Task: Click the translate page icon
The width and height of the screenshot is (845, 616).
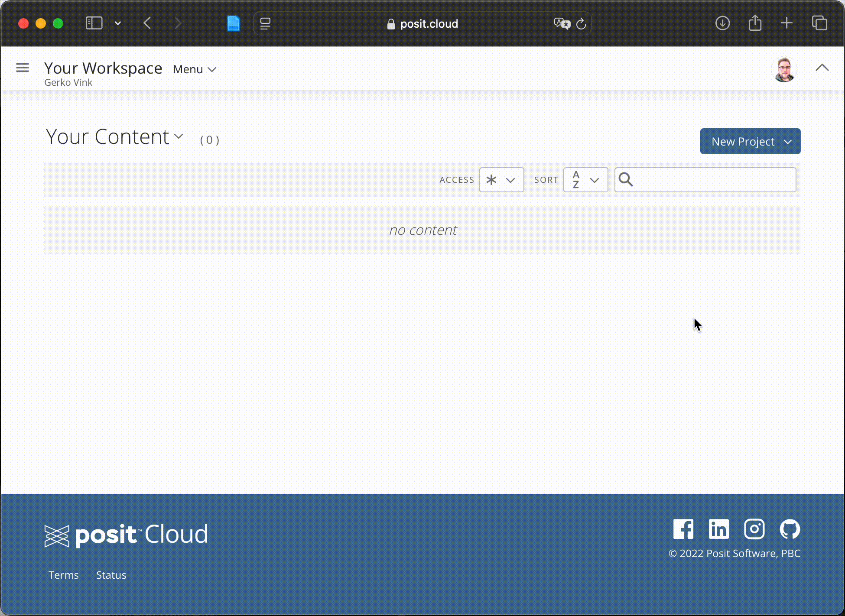Action: (562, 23)
